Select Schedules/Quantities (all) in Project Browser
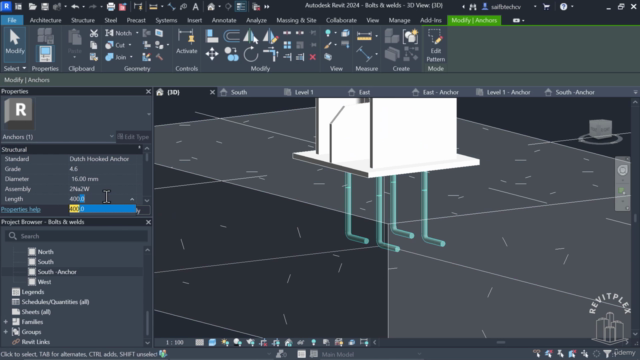The height and width of the screenshot is (360, 640). pyautogui.click(x=55, y=302)
